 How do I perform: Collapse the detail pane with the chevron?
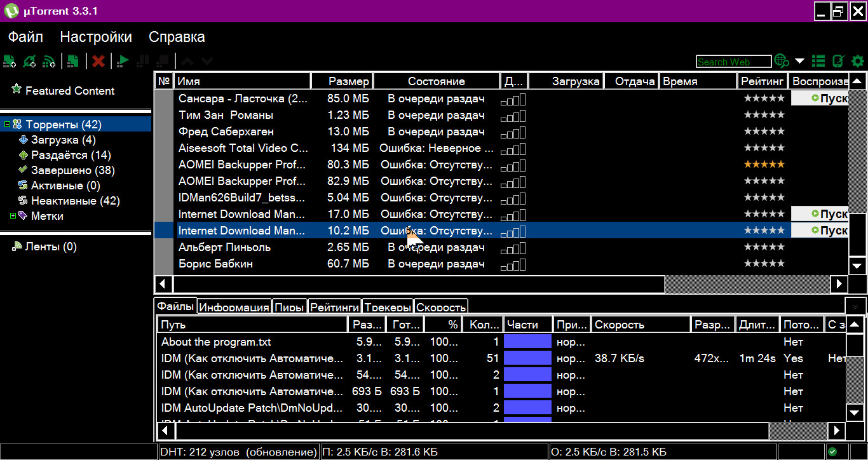pyautogui.click(x=855, y=306)
